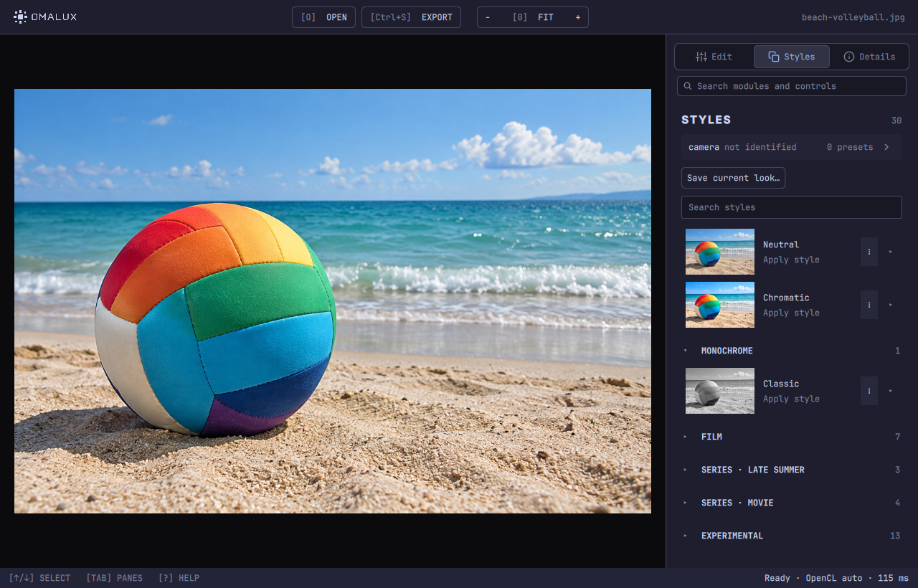Switch to the Edit tab
The height and width of the screenshot is (588, 918).
click(x=714, y=57)
